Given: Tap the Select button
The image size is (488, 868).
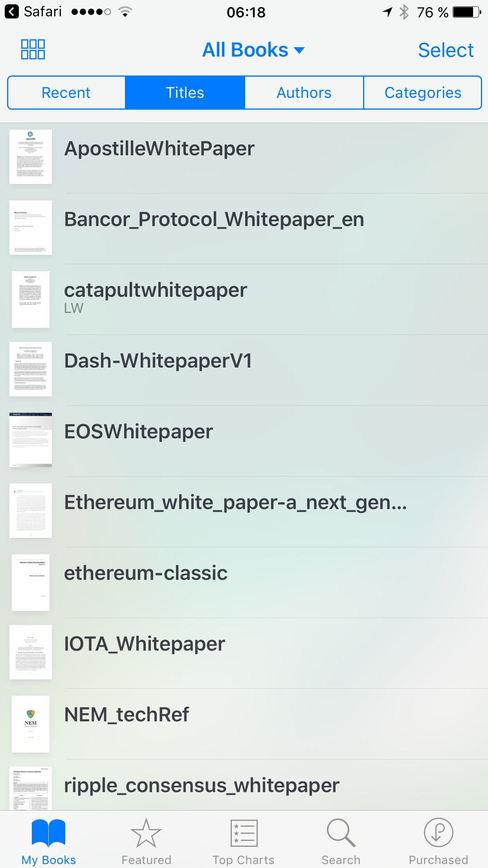Looking at the screenshot, I should pyautogui.click(x=446, y=50).
